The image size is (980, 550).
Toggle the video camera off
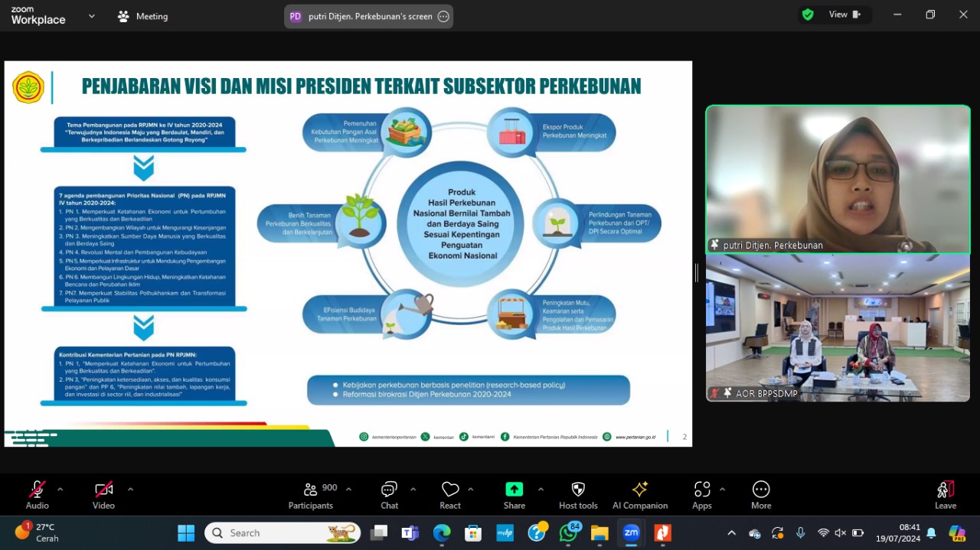(x=103, y=490)
